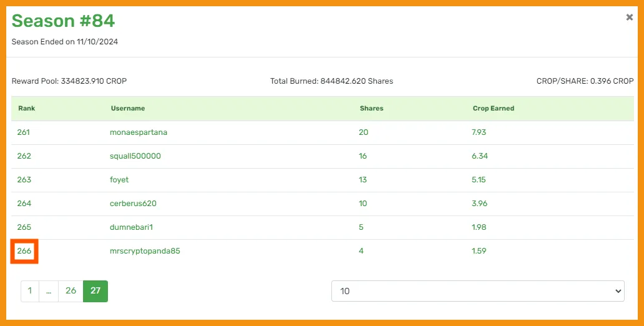644x326 pixels.
Task: Close the Season #84 dialog
Action: (x=629, y=17)
